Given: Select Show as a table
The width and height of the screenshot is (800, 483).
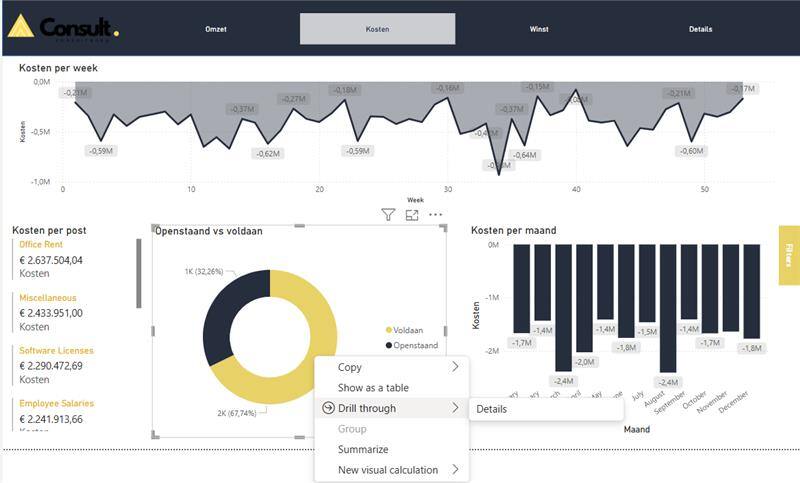Looking at the screenshot, I should pos(373,388).
